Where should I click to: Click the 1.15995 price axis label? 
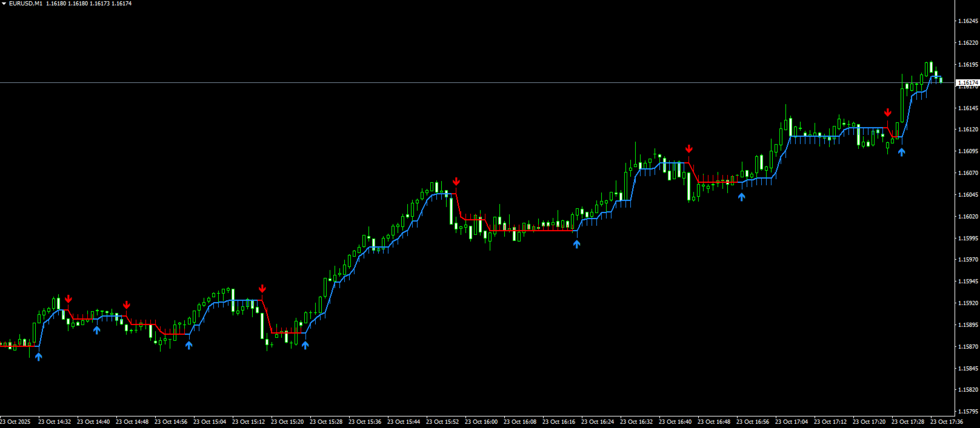click(968, 239)
